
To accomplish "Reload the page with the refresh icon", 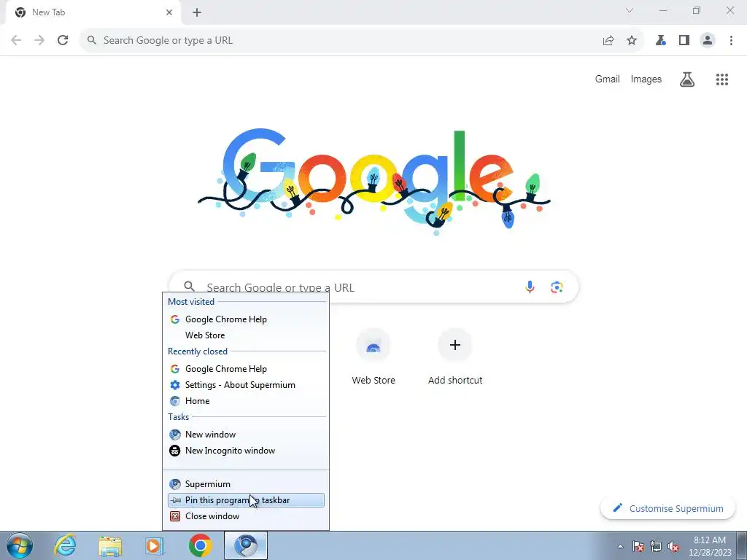I will (x=63, y=41).
